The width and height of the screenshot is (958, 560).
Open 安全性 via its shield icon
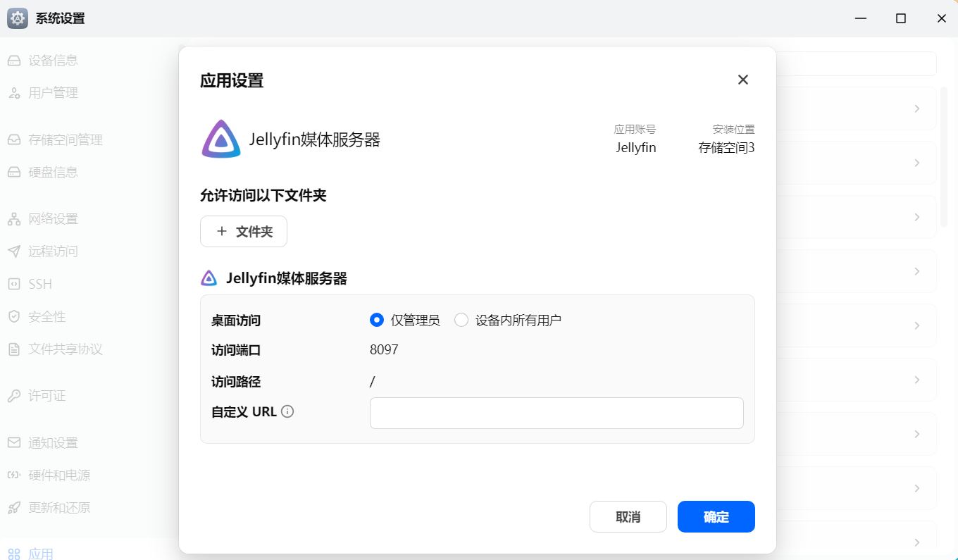[x=14, y=317]
